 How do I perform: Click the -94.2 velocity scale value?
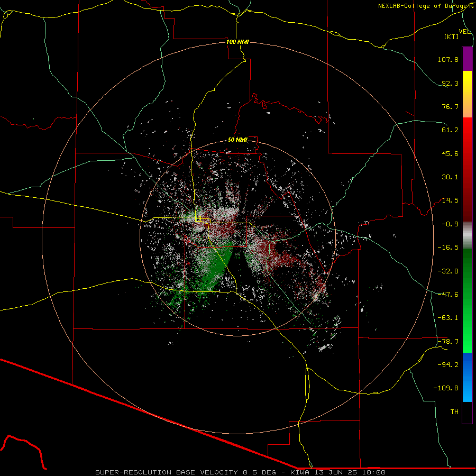[448, 365]
